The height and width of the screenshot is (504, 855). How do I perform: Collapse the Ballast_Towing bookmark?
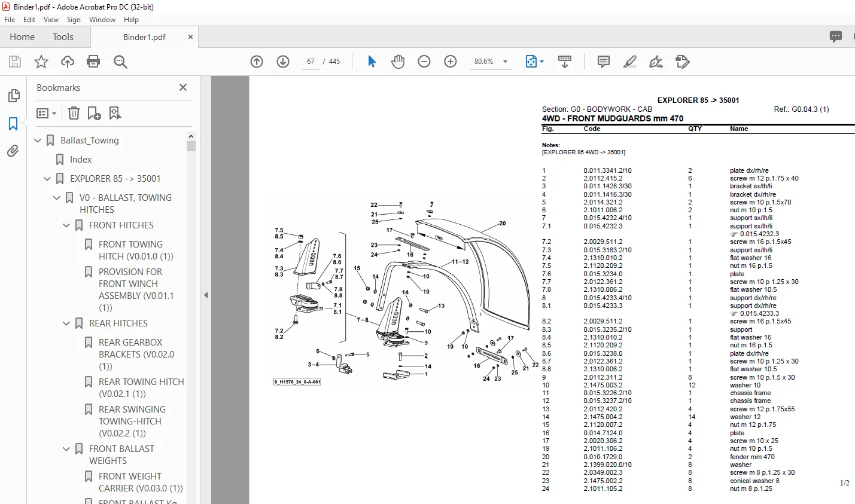38,140
